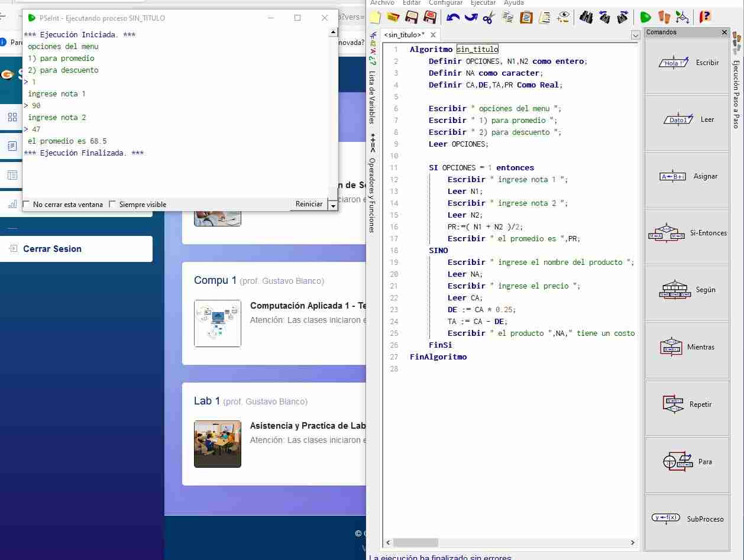This screenshot has height=560, width=744.
Task: Click the table layout icon in browser sidebar
Action: 12,175
